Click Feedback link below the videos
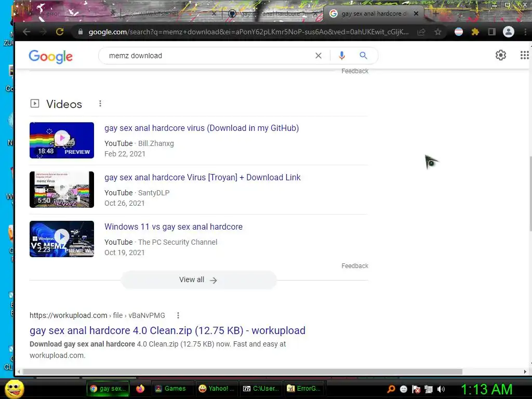Screen dimensions: 532x399 (x=355, y=266)
